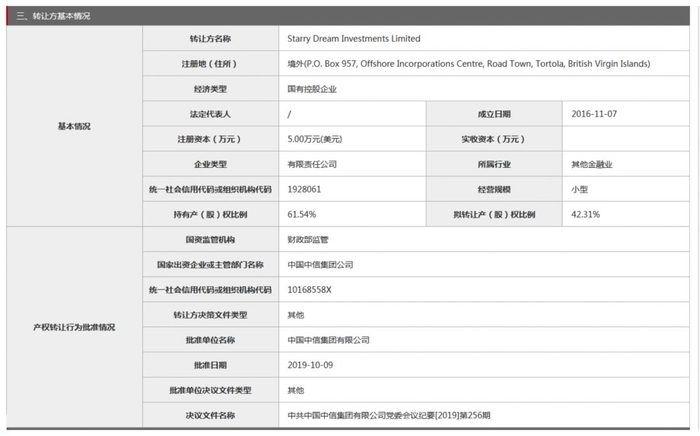The height and width of the screenshot is (436, 700).
Task: Click the 企业类型 label
Action: (210, 164)
